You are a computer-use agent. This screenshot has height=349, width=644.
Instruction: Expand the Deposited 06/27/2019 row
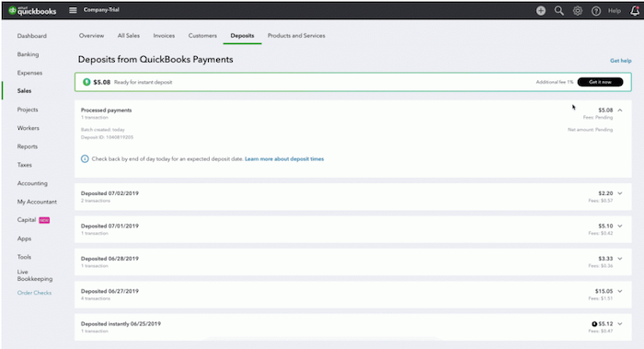click(x=620, y=291)
